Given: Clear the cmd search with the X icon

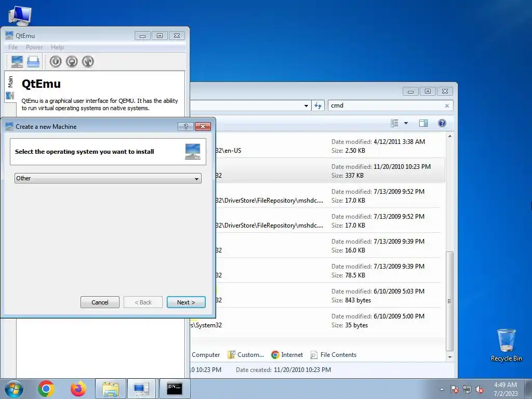Looking at the screenshot, I should click(x=447, y=106).
